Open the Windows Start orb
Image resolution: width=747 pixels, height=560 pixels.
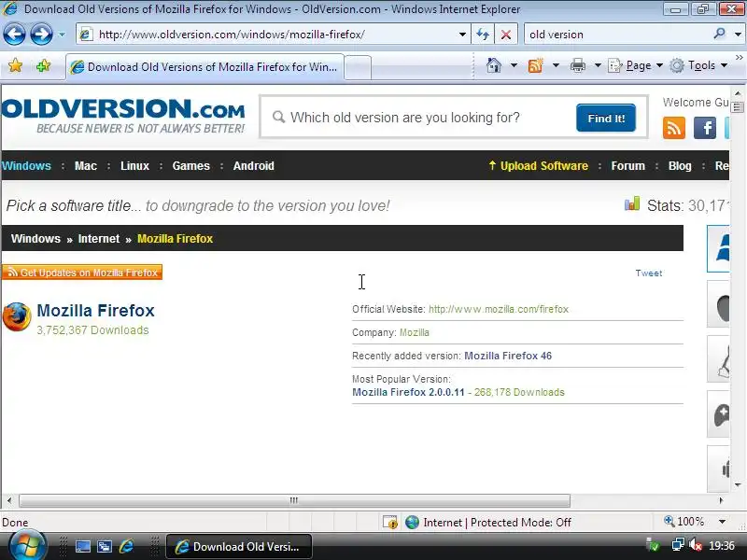[x=27, y=546]
